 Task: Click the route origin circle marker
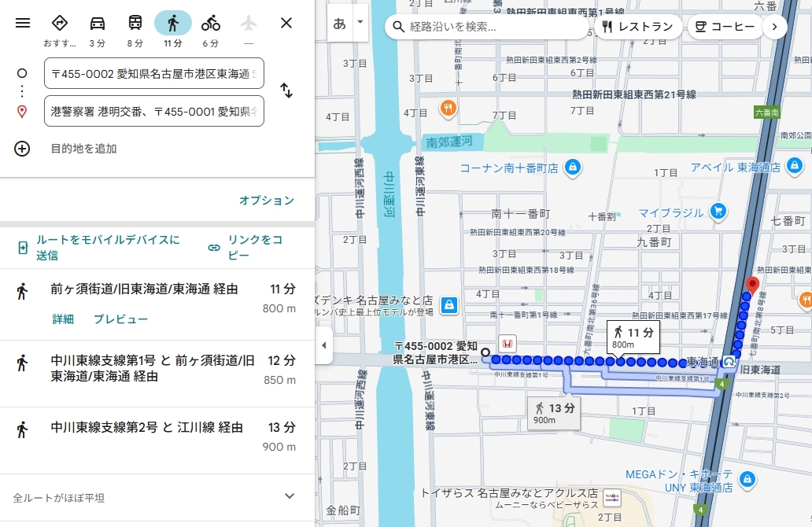(x=485, y=353)
